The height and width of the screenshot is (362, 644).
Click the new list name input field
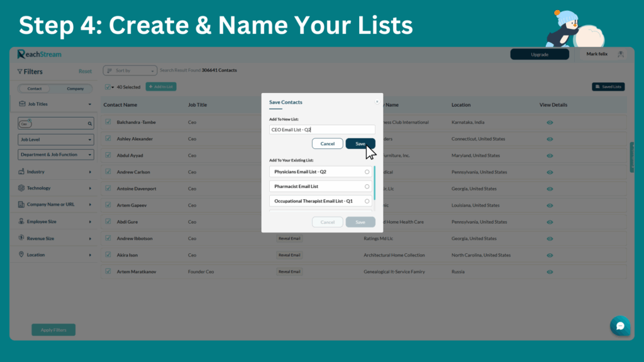pyautogui.click(x=322, y=129)
